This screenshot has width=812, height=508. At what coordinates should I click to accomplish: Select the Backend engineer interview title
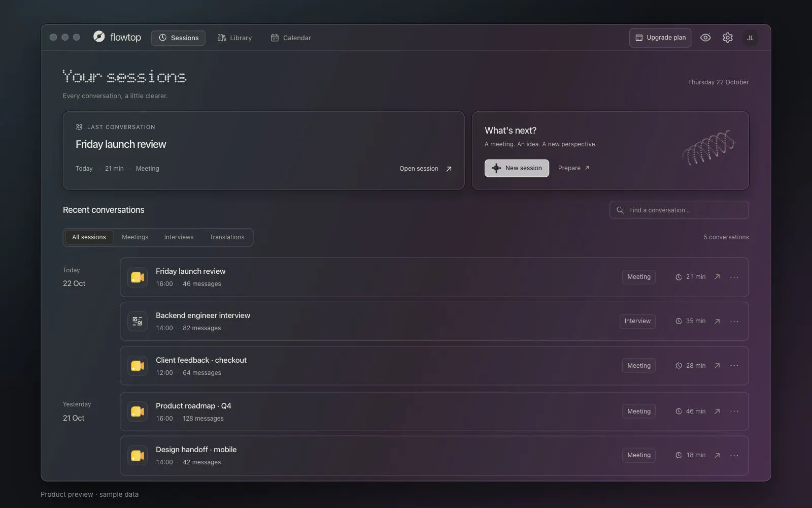pos(203,315)
